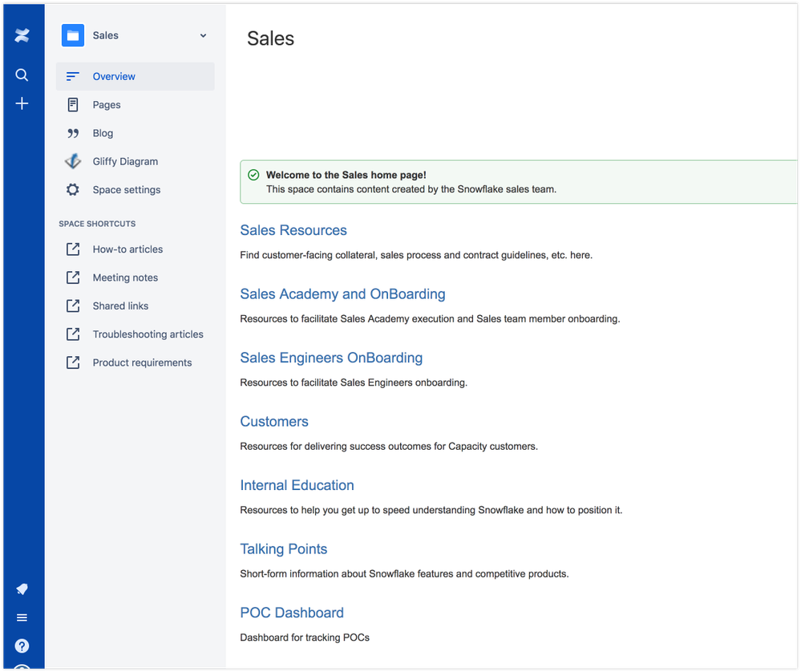Go to the Customers page link
This screenshot has height=672, width=801.
pyautogui.click(x=274, y=422)
